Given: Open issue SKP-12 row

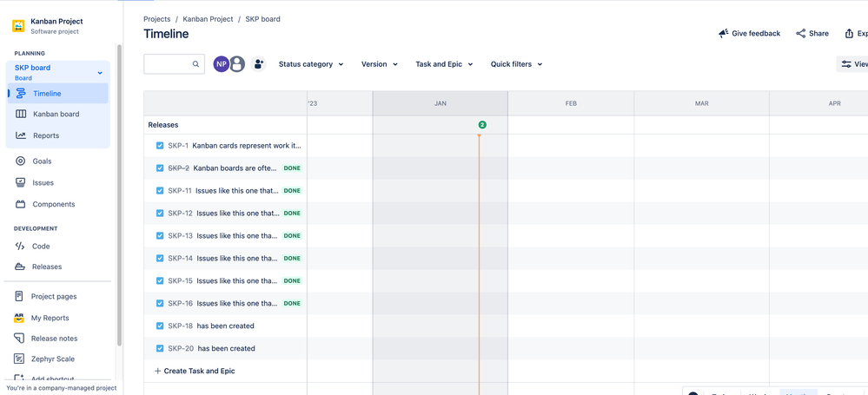Looking at the screenshot, I should pos(225,213).
